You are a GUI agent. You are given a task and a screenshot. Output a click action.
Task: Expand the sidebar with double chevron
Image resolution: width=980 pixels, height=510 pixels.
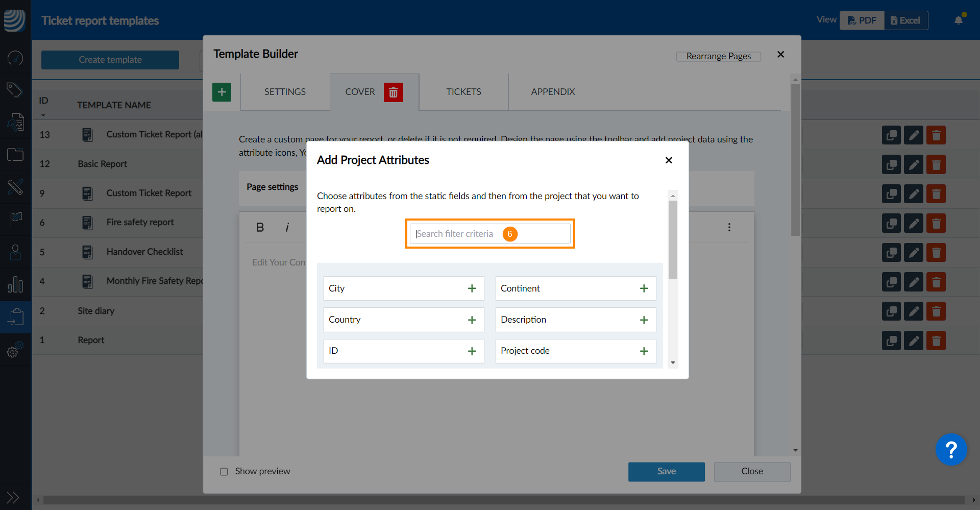13,497
